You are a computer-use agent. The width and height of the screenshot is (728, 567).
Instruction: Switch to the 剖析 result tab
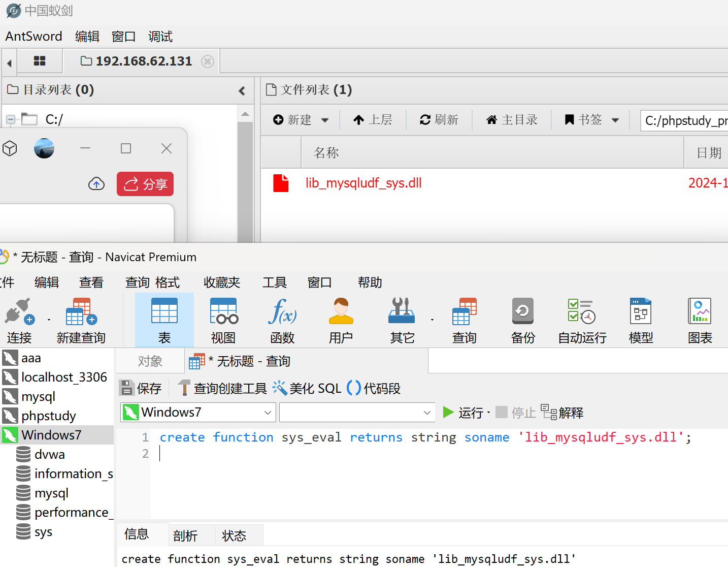coord(192,535)
